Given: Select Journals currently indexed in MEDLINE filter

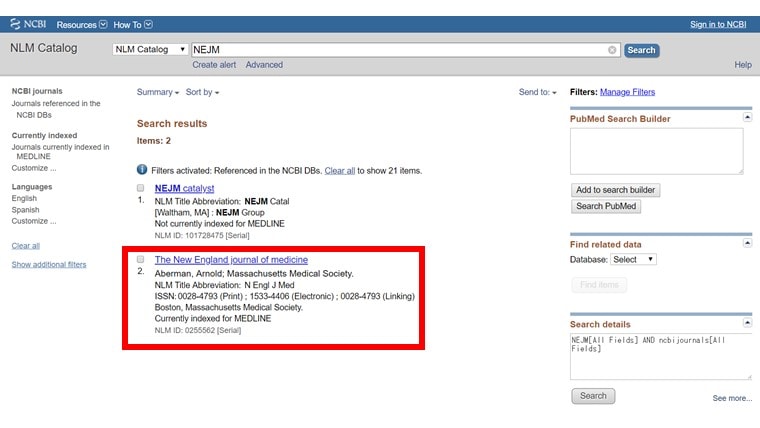Looking at the screenshot, I should [x=61, y=151].
